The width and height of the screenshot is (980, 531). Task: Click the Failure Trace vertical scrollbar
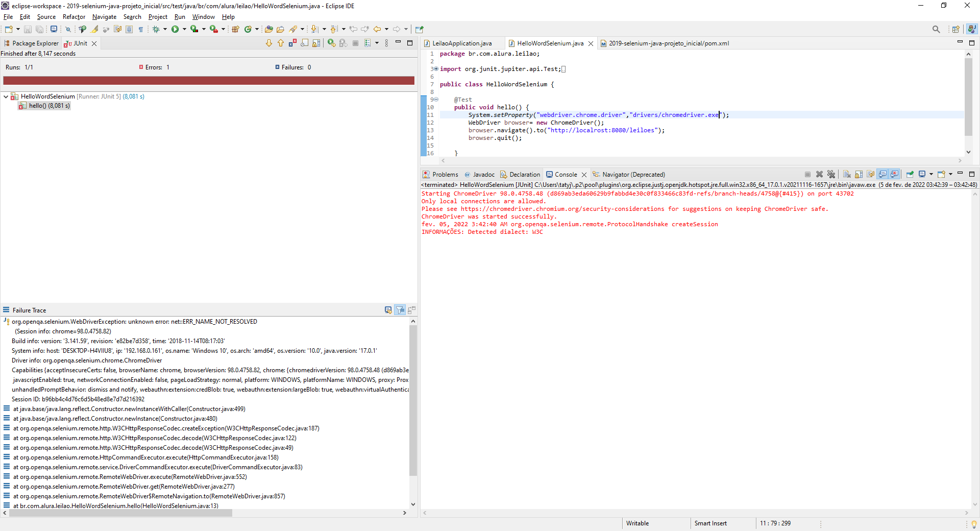413,400
